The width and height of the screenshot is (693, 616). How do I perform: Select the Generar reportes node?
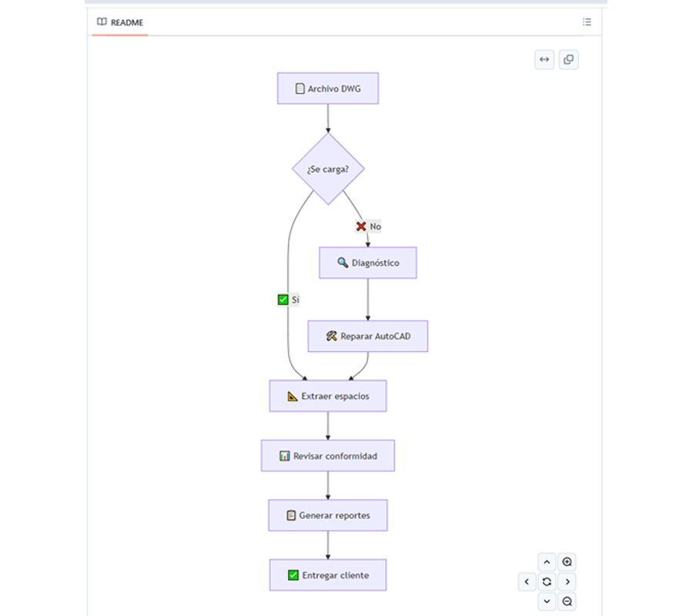(328, 515)
